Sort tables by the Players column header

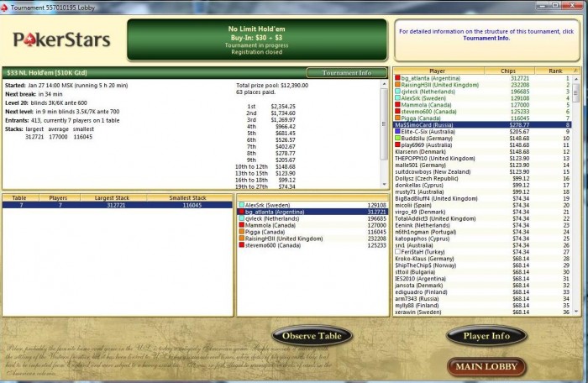pos(59,197)
